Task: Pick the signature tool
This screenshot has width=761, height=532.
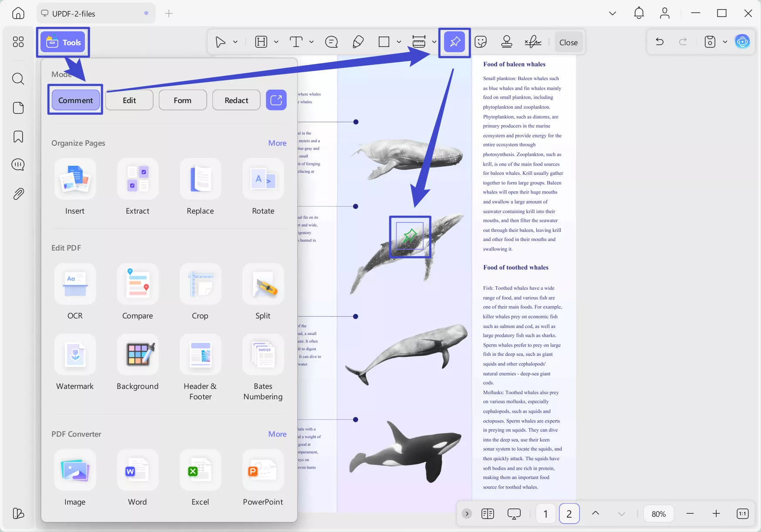Action: click(533, 42)
